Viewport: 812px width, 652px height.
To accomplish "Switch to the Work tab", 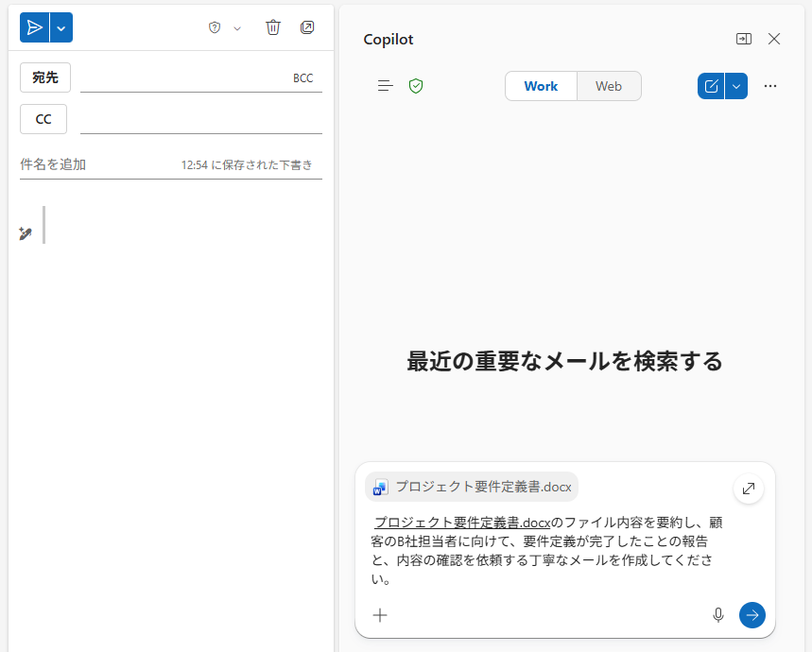I will tap(541, 86).
